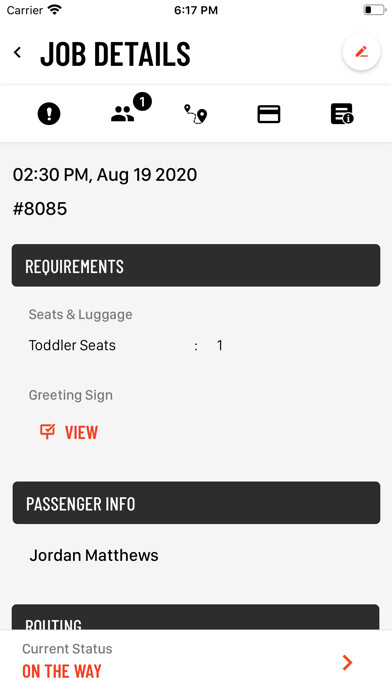Tap the job number #8085
392x696 pixels.
pos(40,209)
